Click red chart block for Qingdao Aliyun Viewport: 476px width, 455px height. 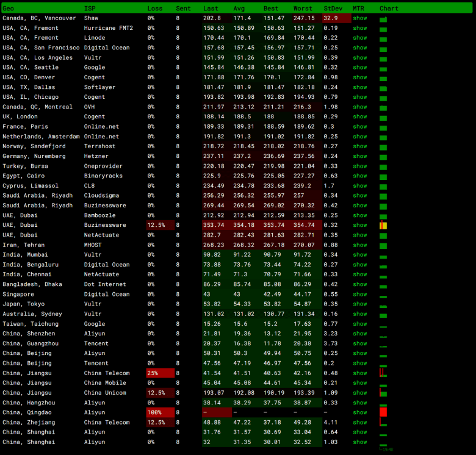(383, 412)
